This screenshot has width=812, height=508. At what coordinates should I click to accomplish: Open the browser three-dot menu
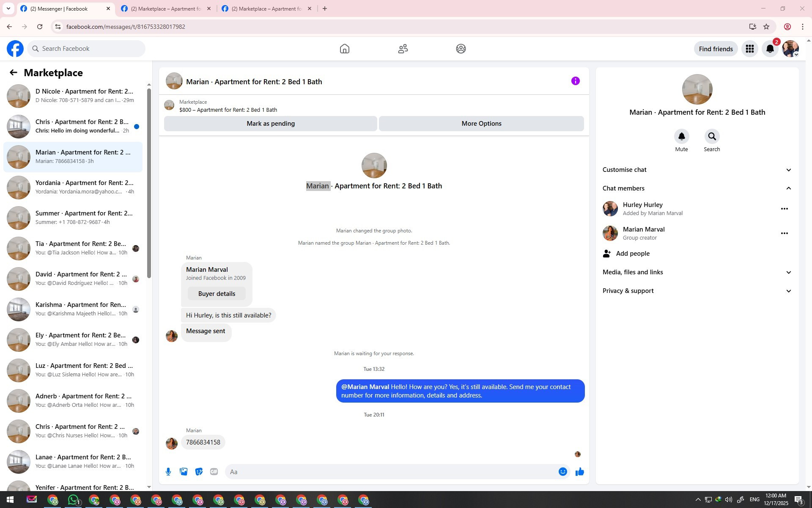[803, 27]
